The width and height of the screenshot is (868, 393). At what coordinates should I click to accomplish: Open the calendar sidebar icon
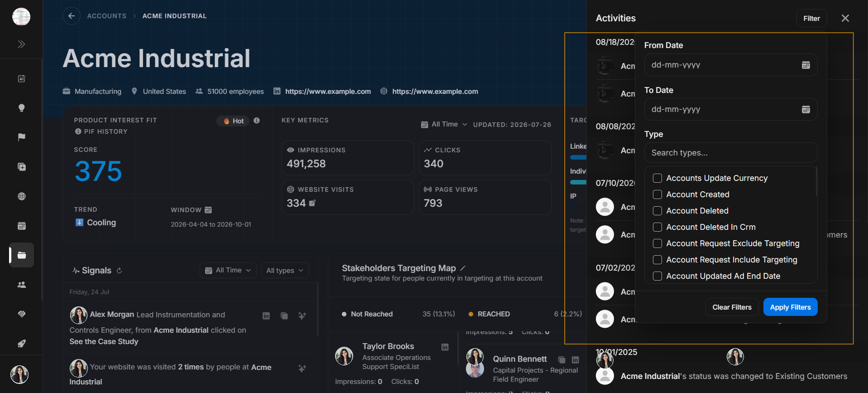(x=21, y=226)
